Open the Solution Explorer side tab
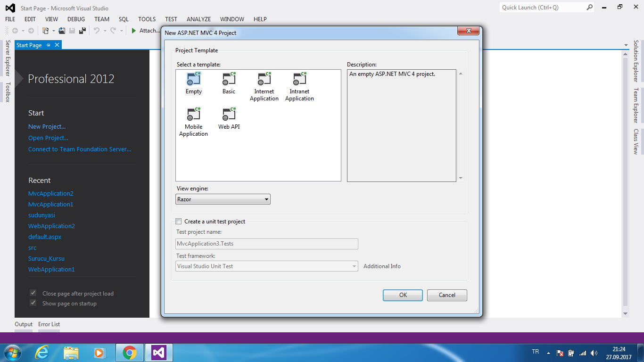644x362 pixels. pos(636,61)
